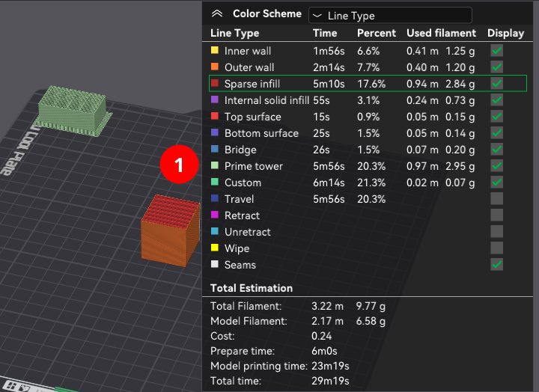Select the Prime tower row label

point(253,166)
